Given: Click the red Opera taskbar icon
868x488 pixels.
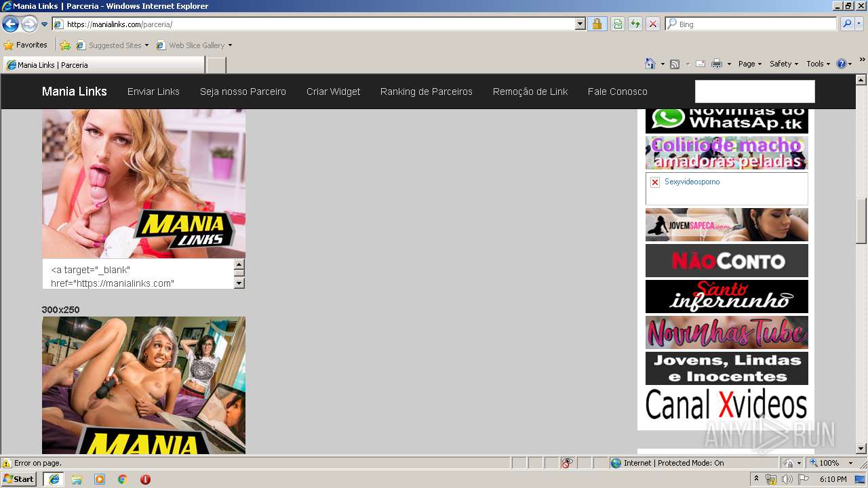Looking at the screenshot, I should [145, 479].
